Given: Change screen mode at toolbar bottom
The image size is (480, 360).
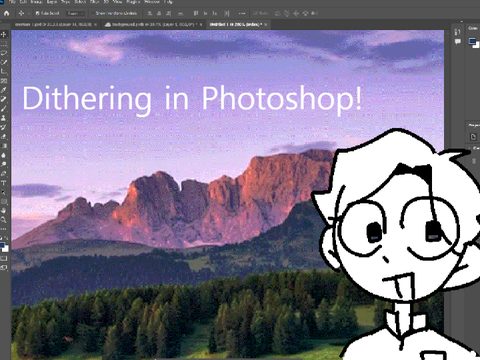Looking at the screenshot, I should [4, 267].
